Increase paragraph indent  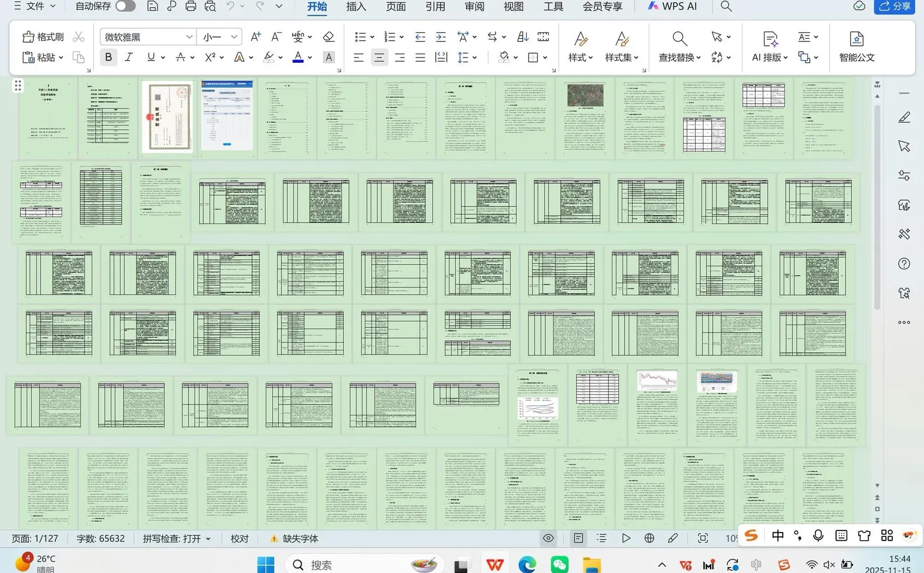440,37
